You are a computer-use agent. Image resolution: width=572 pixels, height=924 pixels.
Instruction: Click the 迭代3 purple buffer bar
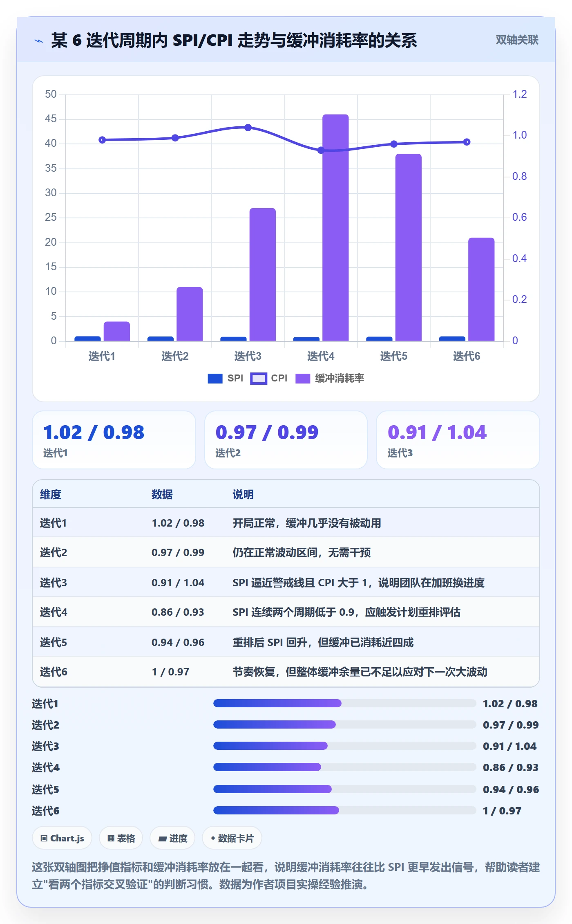point(263,275)
